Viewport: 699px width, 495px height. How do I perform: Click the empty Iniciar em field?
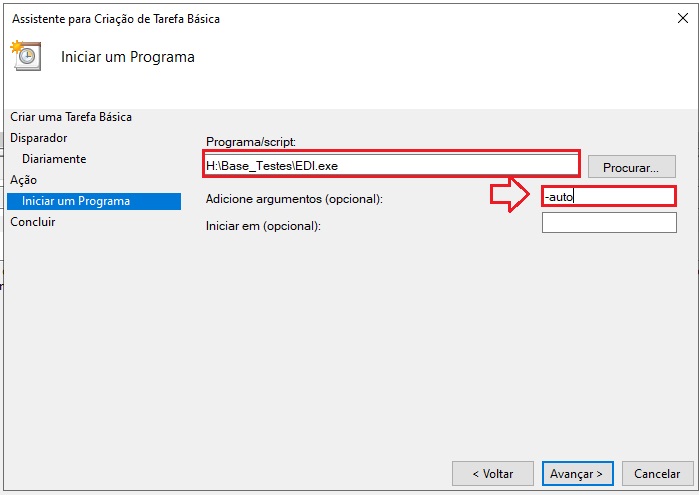coord(609,223)
